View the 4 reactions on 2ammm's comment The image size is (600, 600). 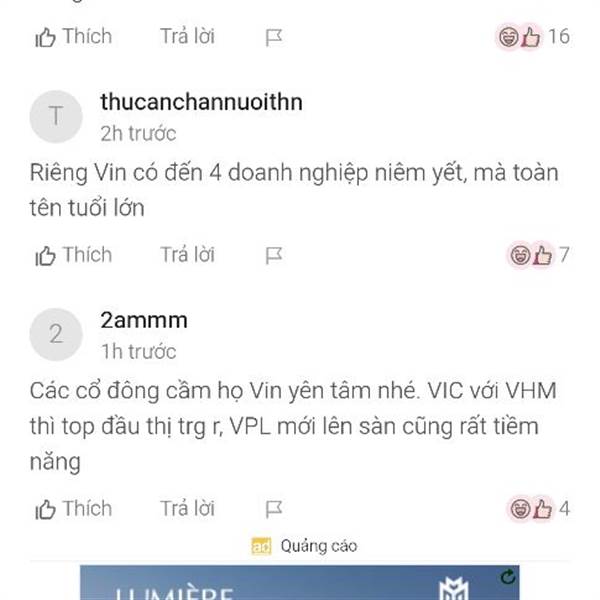(538, 509)
